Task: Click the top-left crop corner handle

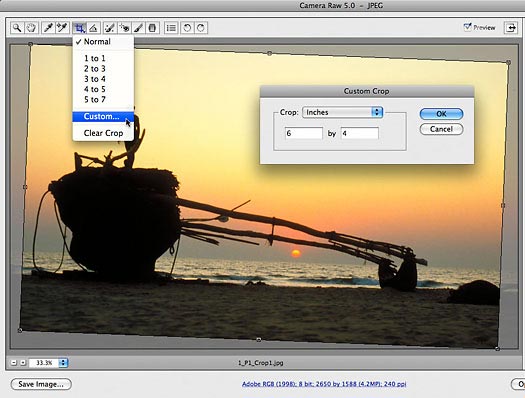Action: tap(30, 44)
